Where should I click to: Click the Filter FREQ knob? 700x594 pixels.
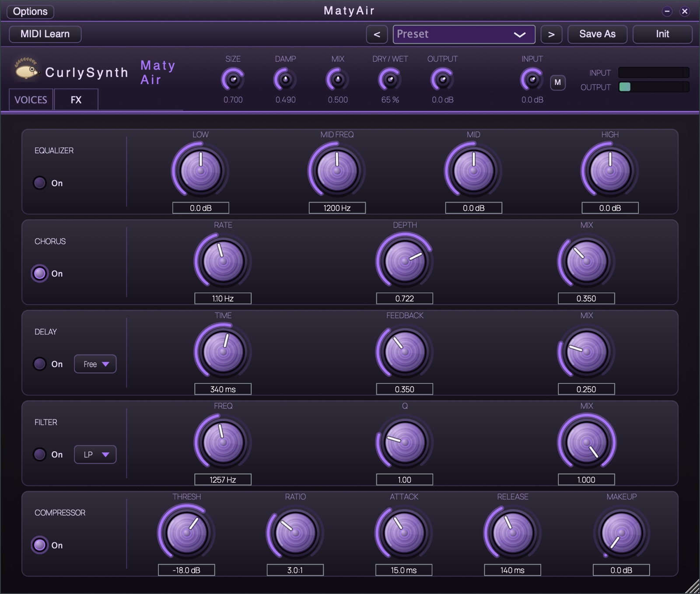click(x=223, y=443)
